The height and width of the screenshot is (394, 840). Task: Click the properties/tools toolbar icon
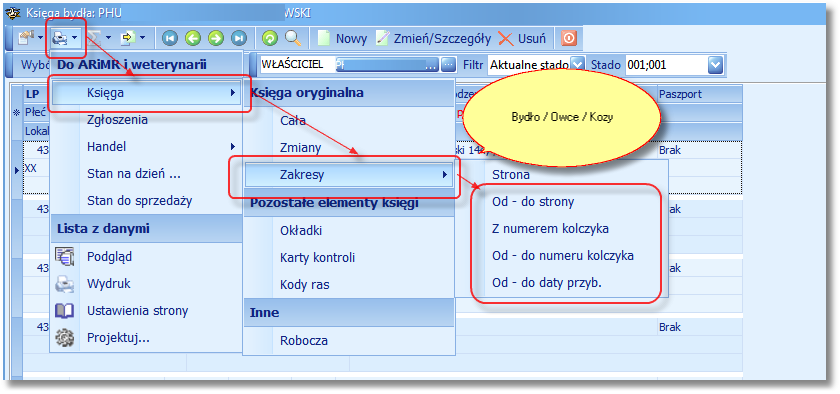tap(26, 38)
